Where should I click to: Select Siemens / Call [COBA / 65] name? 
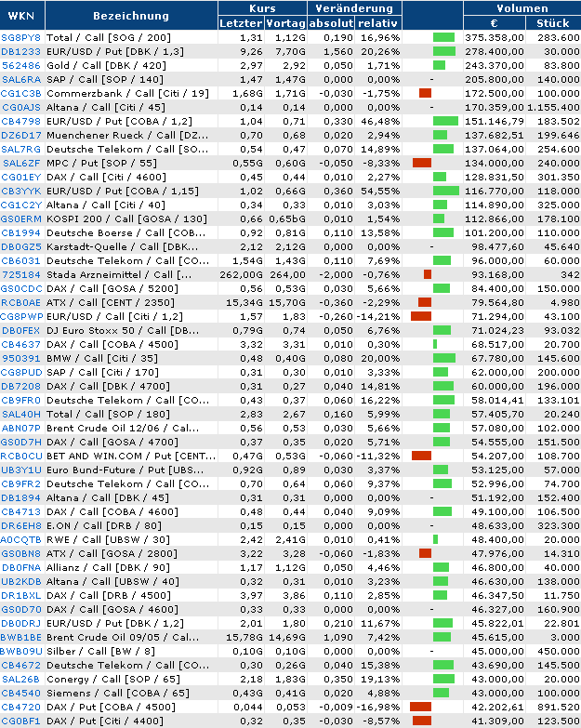pyautogui.click(x=118, y=693)
